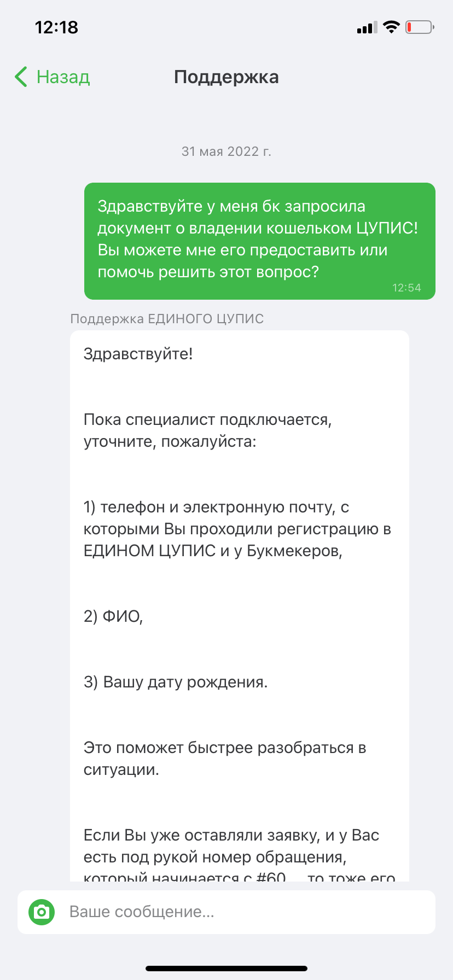The height and width of the screenshot is (980, 453).
Task: Tap the home indicator bar
Action: coord(226,968)
